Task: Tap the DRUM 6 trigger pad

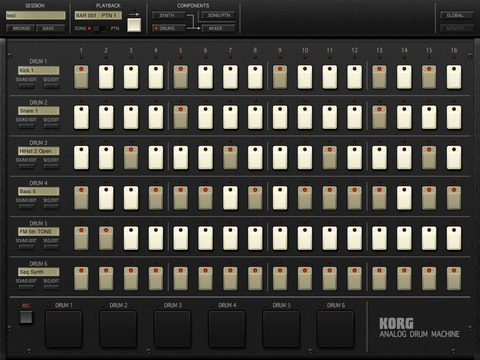Action: (x=335, y=329)
